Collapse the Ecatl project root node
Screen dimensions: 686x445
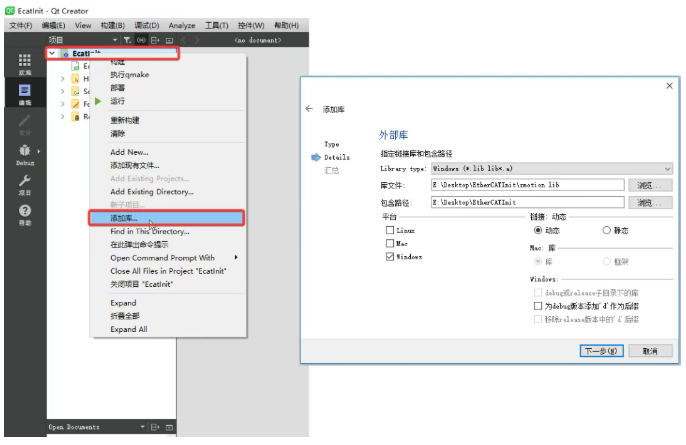[x=52, y=53]
